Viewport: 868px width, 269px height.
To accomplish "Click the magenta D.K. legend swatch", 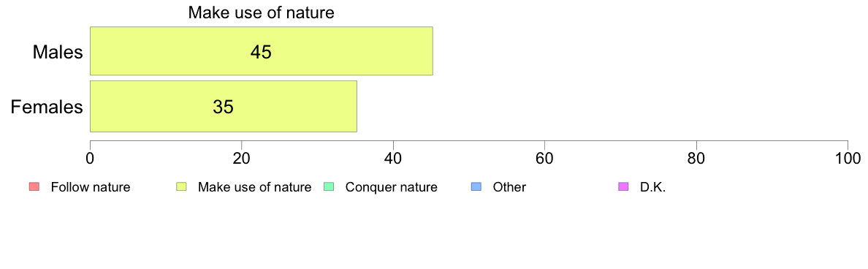I will coord(623,187).
